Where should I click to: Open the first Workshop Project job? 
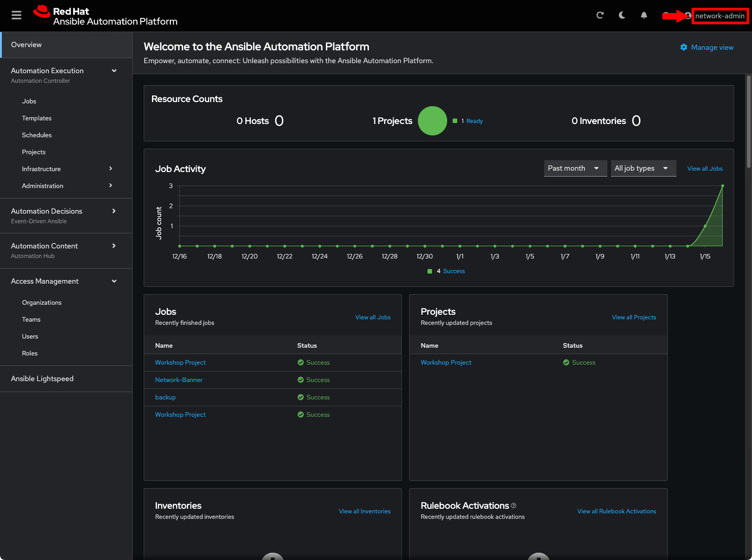pyautogui.click(x=180, y=362)
